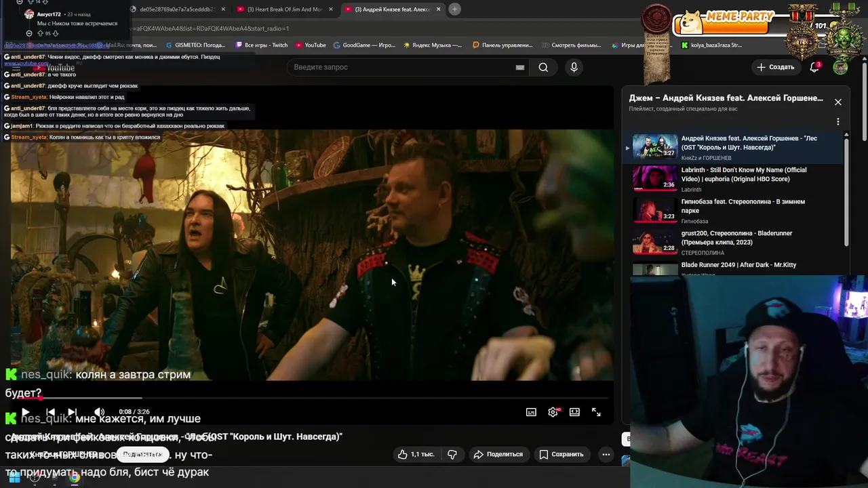Click playlist title Джем – Андрей Князев feat.

click(x=726, y=98)
